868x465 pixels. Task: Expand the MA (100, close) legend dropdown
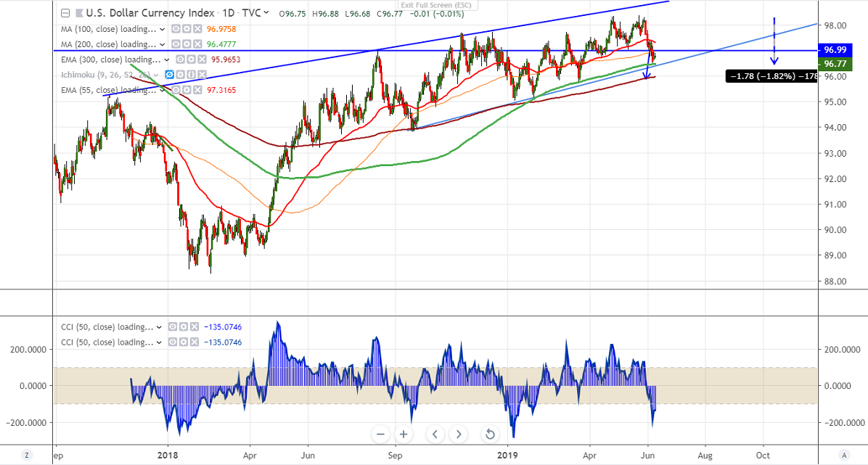pyautogui.click(x=162, y=29)
